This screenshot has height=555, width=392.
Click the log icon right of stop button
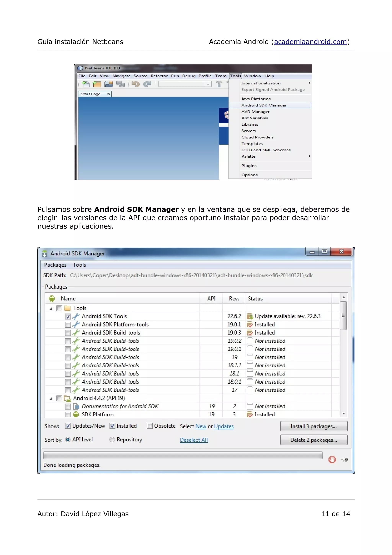345,459
